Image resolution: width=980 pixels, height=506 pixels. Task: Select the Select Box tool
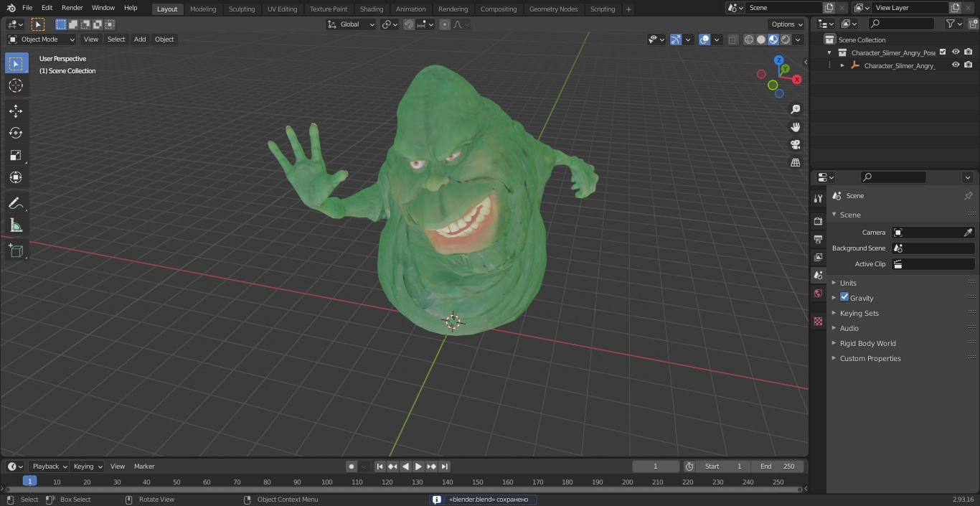tap(16, 63)
